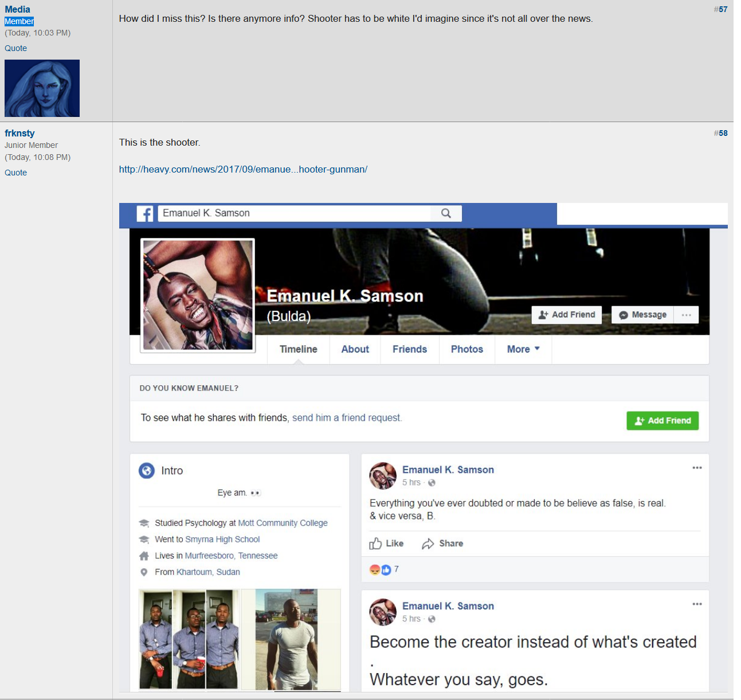Click the highlighted Member label
This screenshot has height=700, width=741.
point(19,21)
